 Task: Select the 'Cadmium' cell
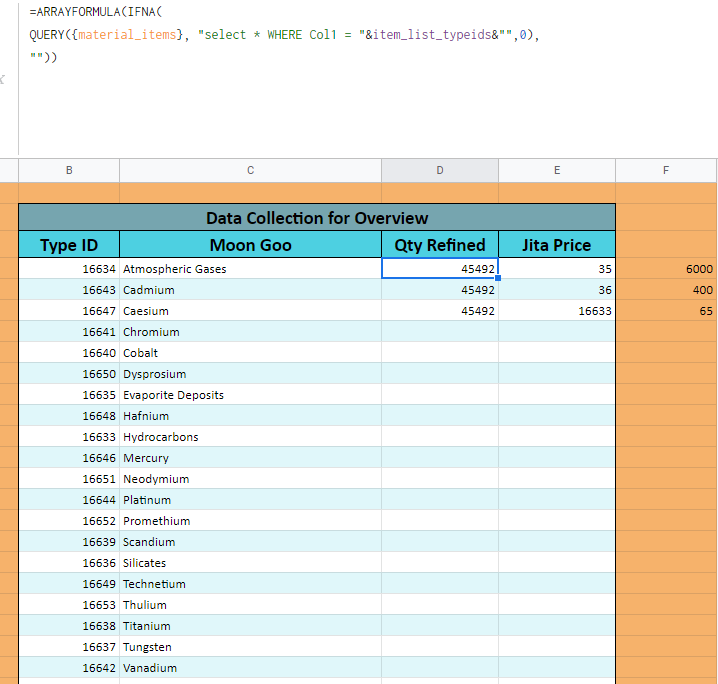250,290
